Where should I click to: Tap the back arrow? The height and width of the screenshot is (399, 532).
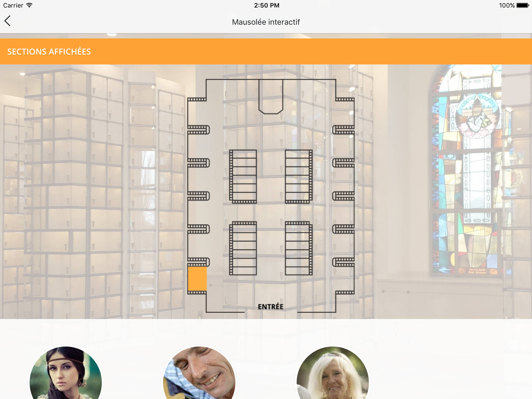pyautogui.click(x=8, y=21)
